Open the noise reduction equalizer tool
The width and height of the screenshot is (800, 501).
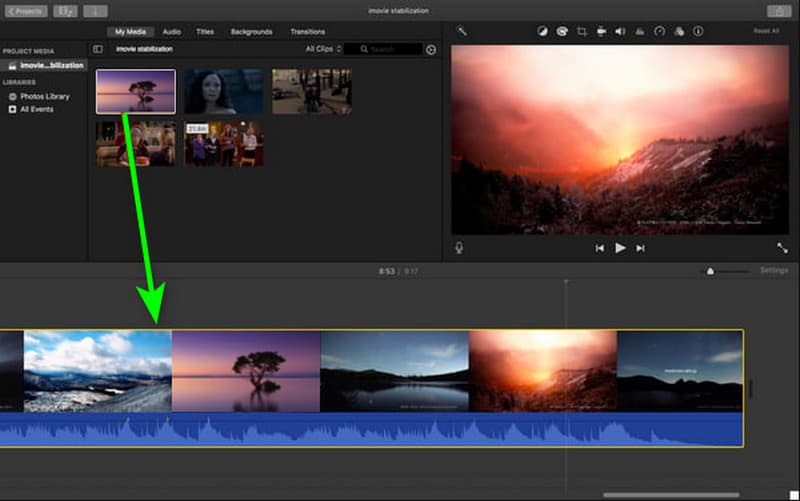(640, 32)
